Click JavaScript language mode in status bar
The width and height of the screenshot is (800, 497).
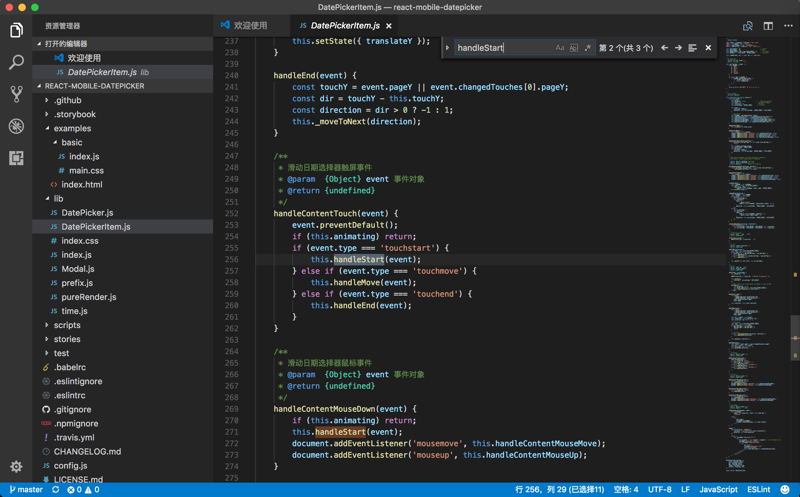pyautogui.click(x=718, y=490)
